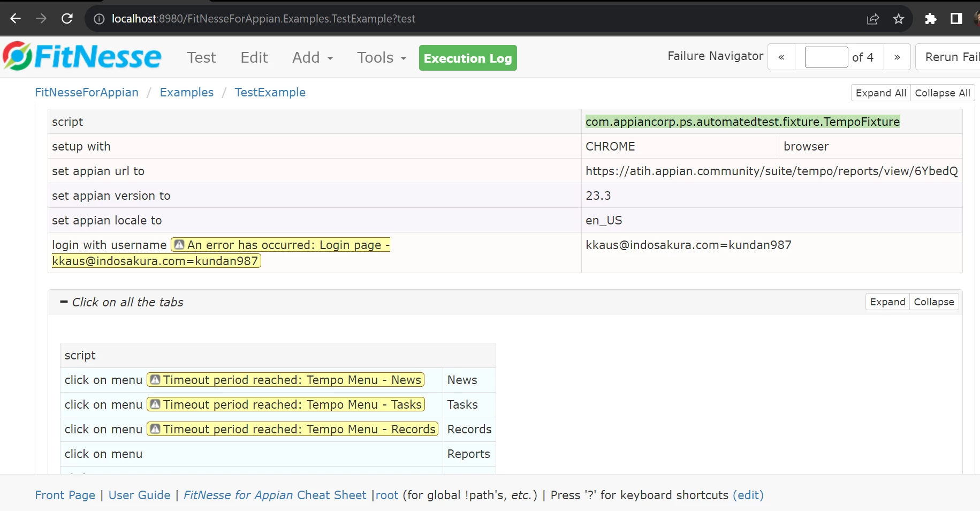Share this page from the address bar

coord(873,19)
